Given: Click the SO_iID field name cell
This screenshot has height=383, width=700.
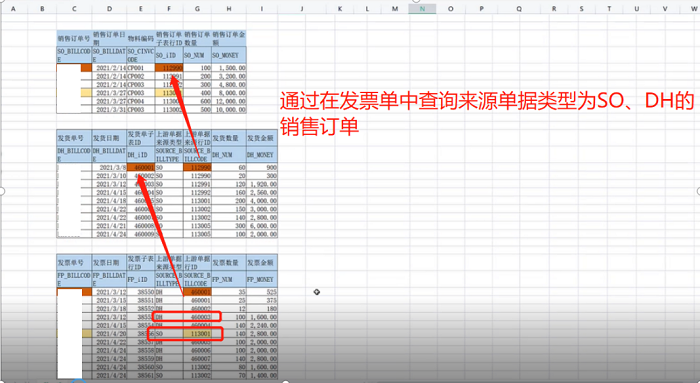Looking at the screenshot, I should 169,55.
